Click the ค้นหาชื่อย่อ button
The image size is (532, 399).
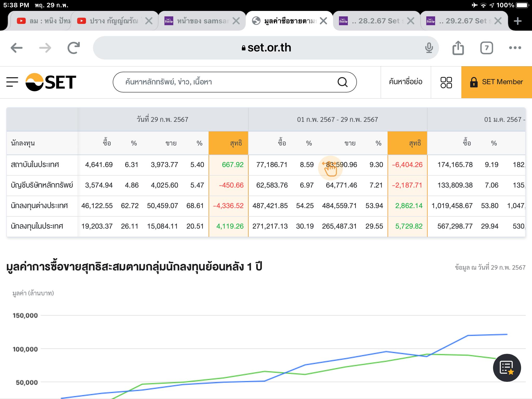405,82
